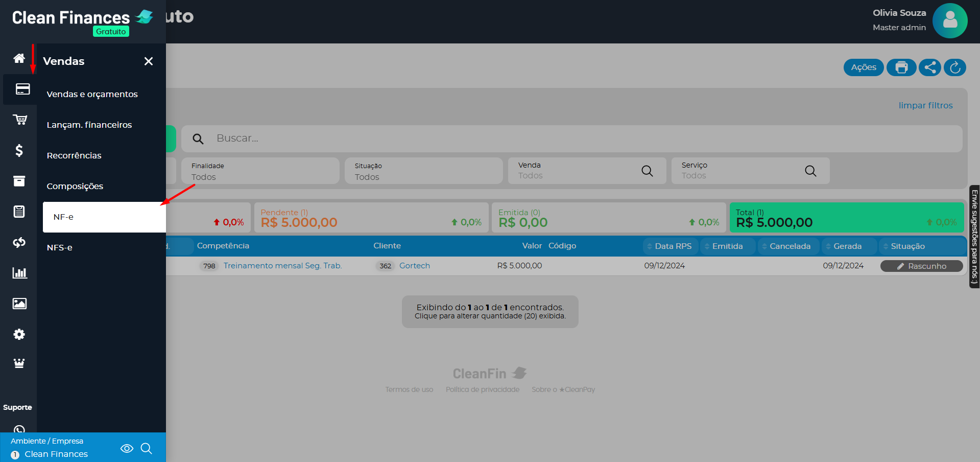Viewport: 980px width, 462px height.
Task: Open the dollar sign finance icon
Action: [19, 150]
